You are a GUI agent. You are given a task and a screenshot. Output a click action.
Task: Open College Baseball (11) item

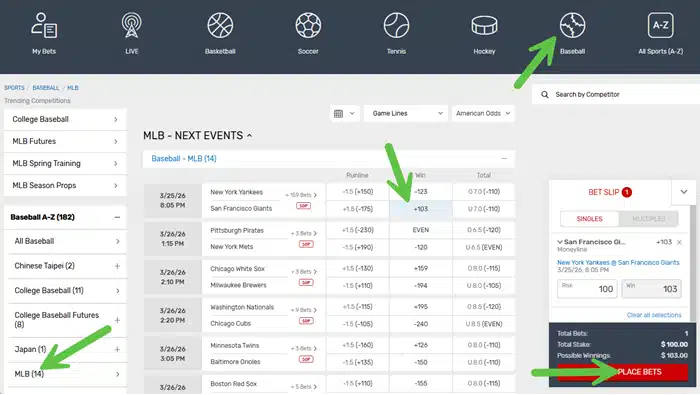coord(67,291)
